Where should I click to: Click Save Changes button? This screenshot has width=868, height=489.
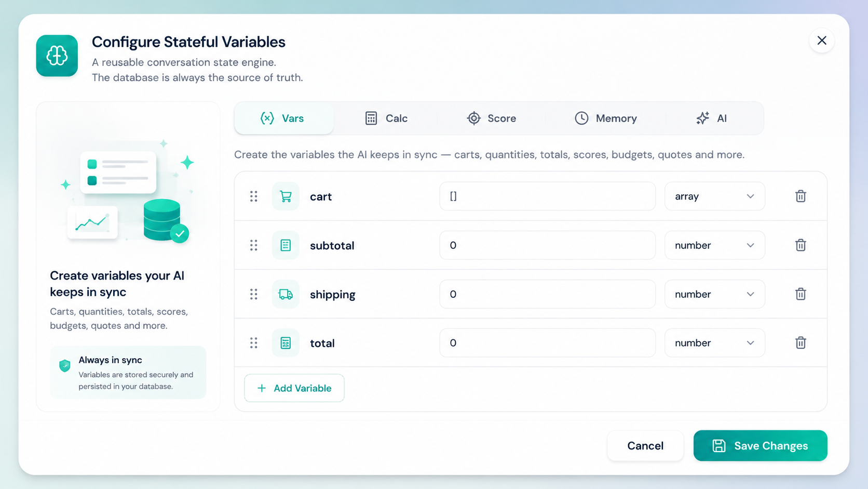click(x=760, y=446)
